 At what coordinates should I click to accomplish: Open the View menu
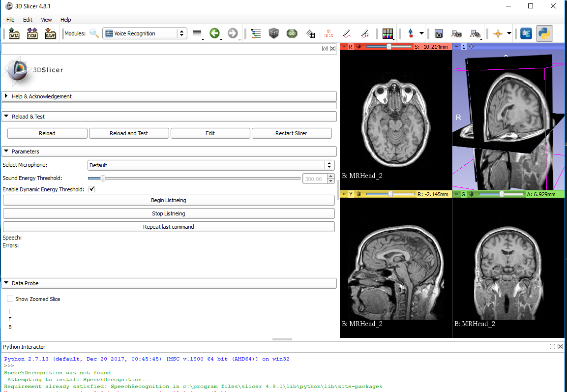46,20
